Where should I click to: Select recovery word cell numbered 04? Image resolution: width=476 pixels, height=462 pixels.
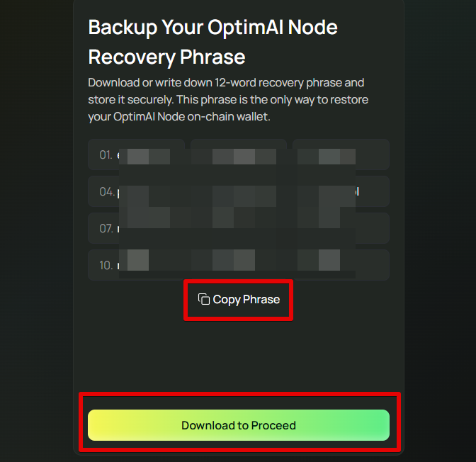pyautogui.click(x=136, y=191)
